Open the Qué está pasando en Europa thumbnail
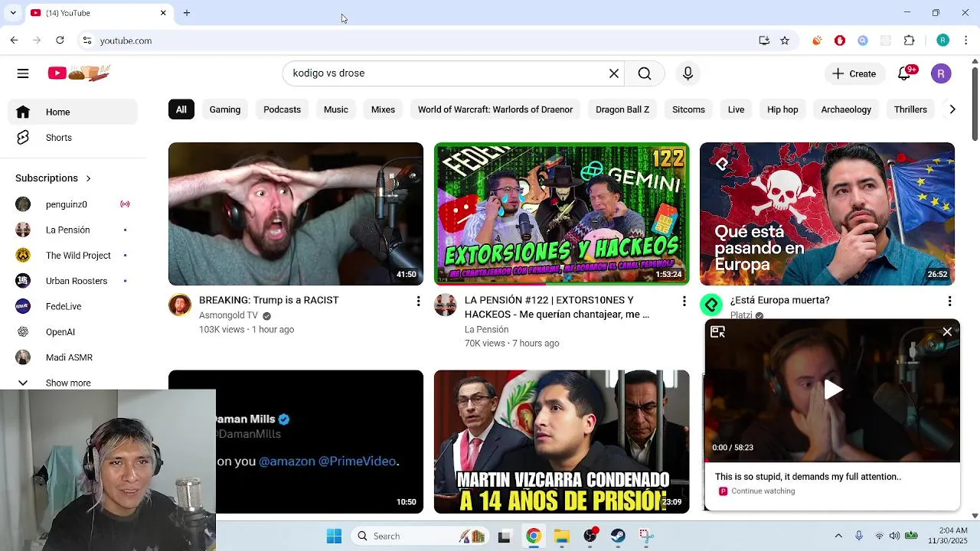The width and height of the screenshot is (980, 551). pyautogui.click(x=827, y=214)
